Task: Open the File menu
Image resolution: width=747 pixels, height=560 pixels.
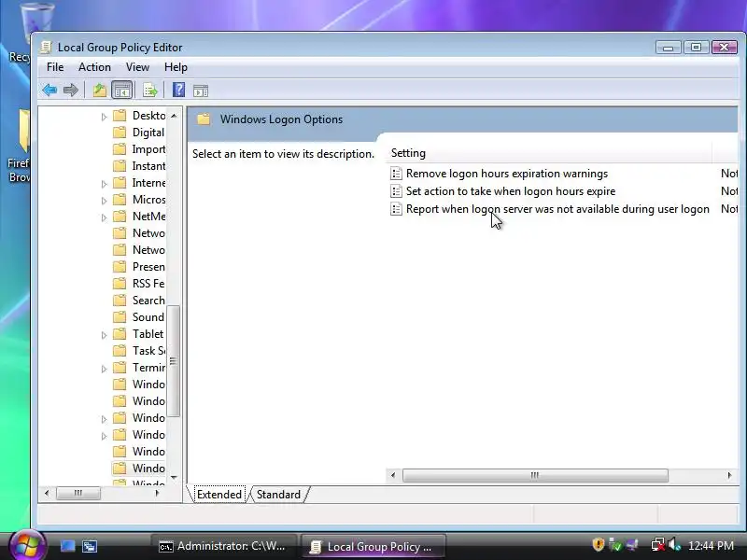Action: click(x=55, y=67)
